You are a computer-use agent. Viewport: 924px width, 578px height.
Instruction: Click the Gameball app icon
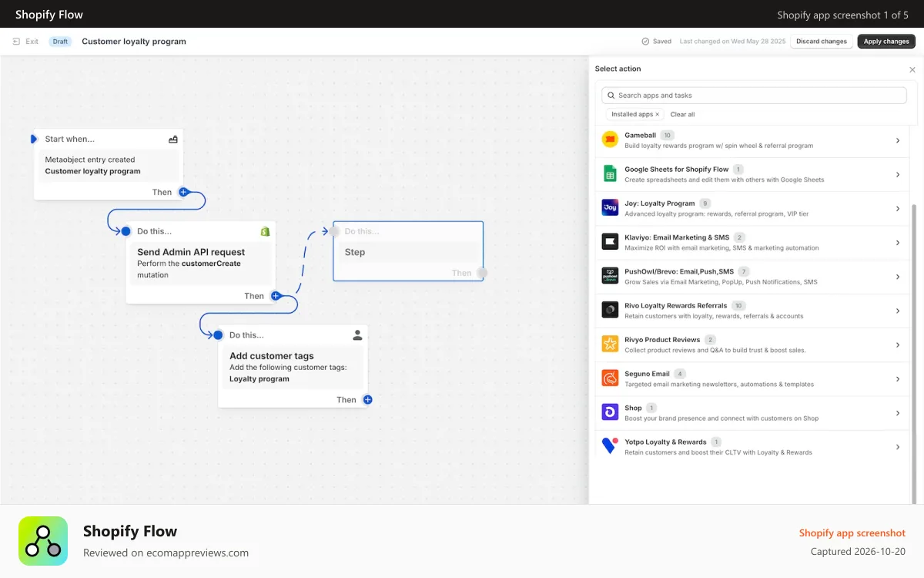(x=610, y=140)
